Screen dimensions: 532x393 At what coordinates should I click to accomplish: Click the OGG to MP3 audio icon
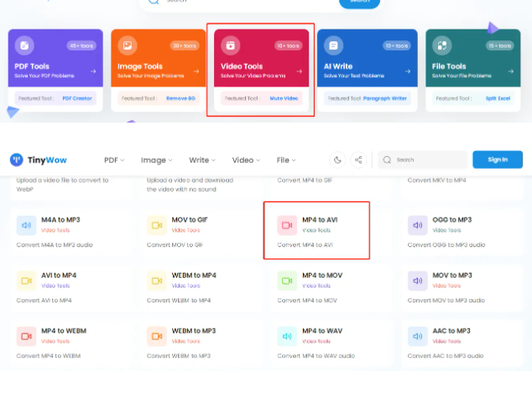418,225
